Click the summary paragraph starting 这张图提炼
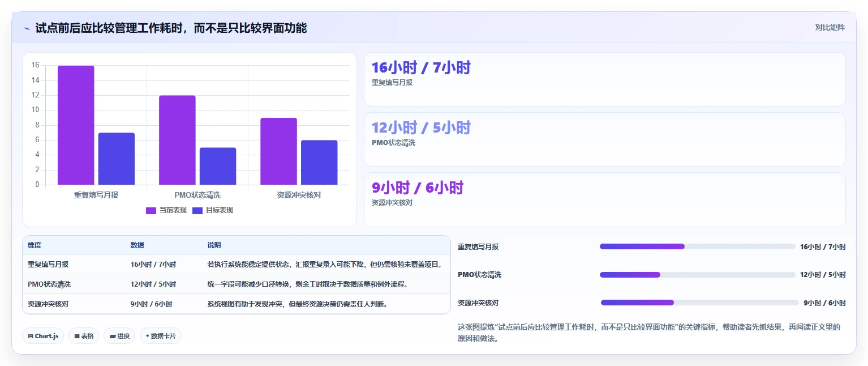 649,333
